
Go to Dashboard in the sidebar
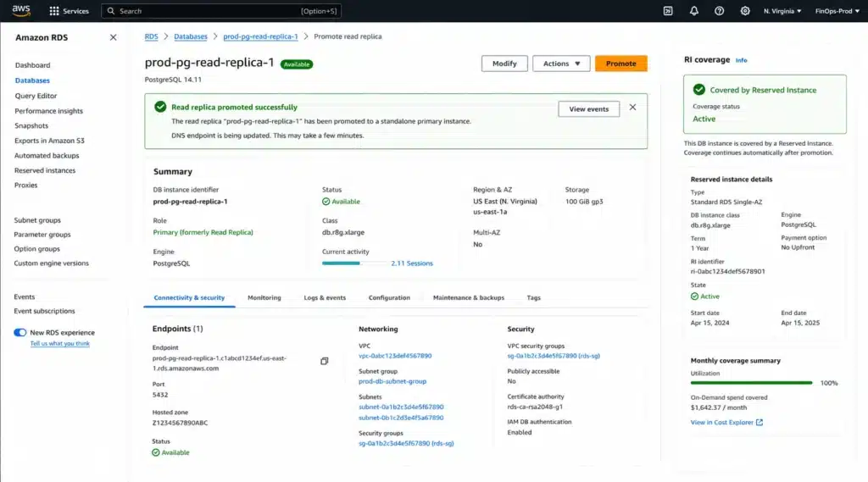coord(33,65)
